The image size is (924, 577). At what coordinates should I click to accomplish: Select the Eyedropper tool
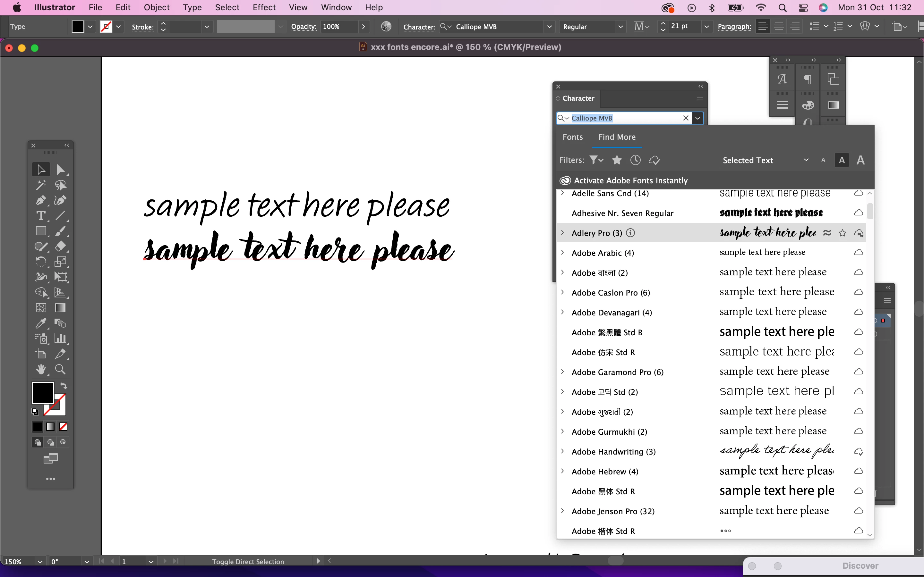(x=41, y=323)
